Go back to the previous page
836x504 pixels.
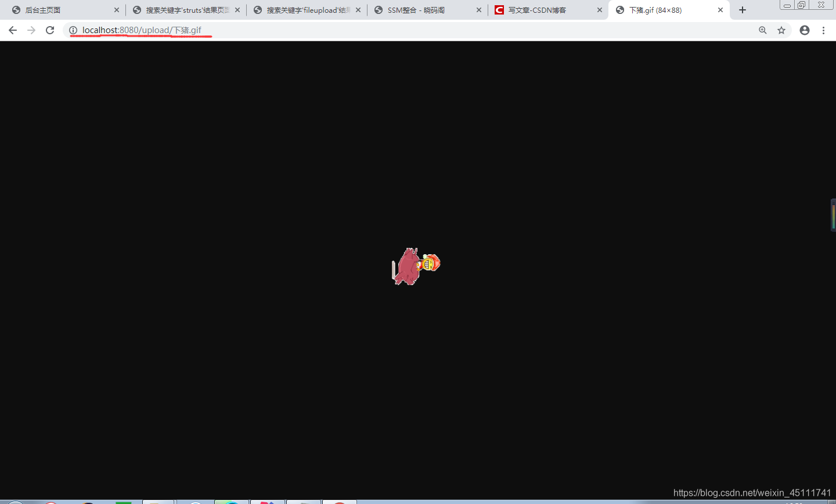pos(13,30)
